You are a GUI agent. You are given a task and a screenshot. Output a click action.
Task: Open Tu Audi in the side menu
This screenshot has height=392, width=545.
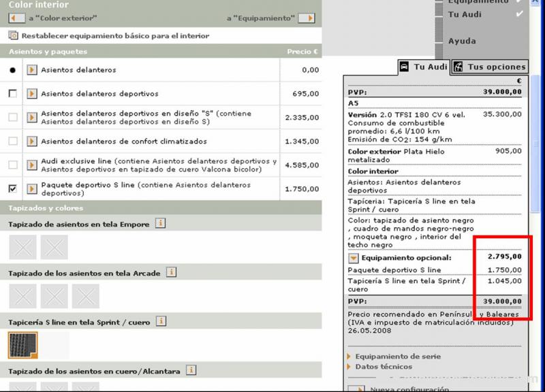pos(465,14)
